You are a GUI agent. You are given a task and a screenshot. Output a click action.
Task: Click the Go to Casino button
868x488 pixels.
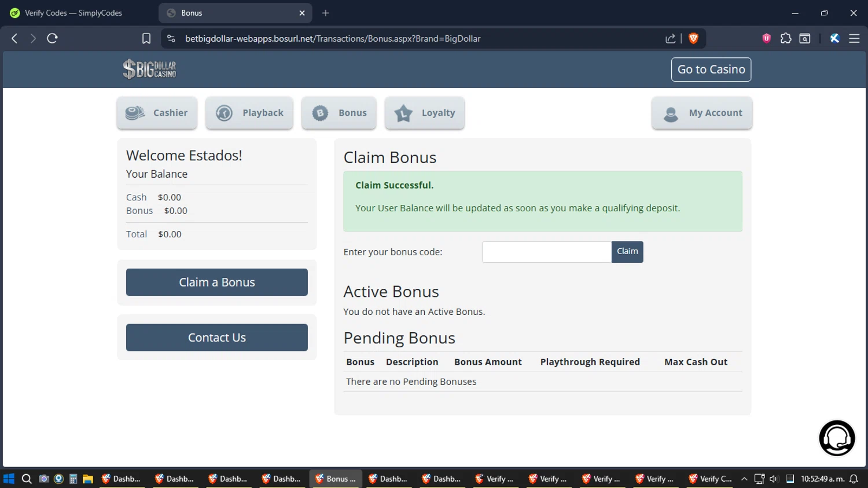pyautogui.click(x=711, y=69)
